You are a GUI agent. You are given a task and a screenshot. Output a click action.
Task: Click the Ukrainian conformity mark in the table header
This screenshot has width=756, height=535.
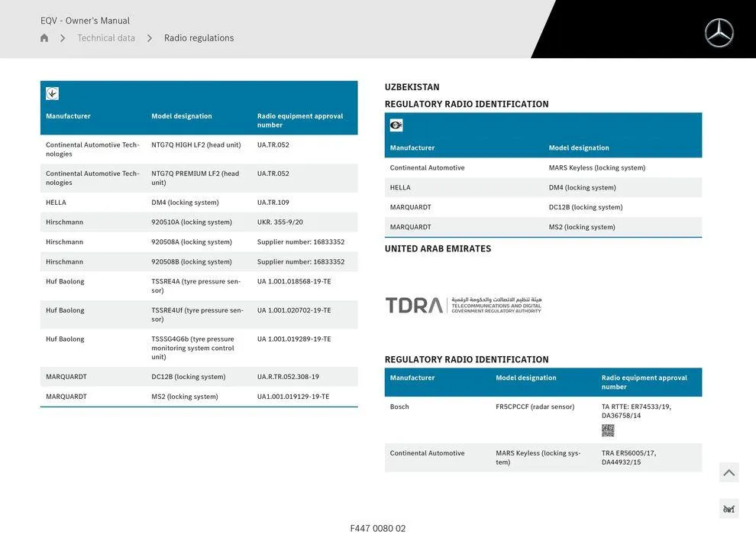click(51, 92)
